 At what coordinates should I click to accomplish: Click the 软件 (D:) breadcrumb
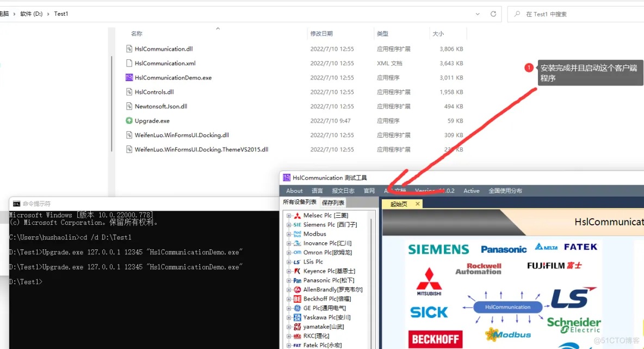click(x=31, y=14)
